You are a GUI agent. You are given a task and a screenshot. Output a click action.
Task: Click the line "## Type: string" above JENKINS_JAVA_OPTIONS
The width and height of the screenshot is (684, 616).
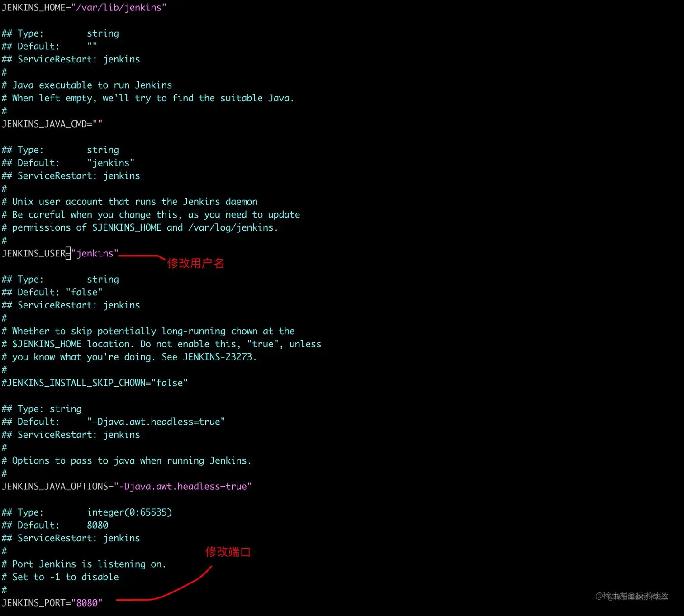42,409
